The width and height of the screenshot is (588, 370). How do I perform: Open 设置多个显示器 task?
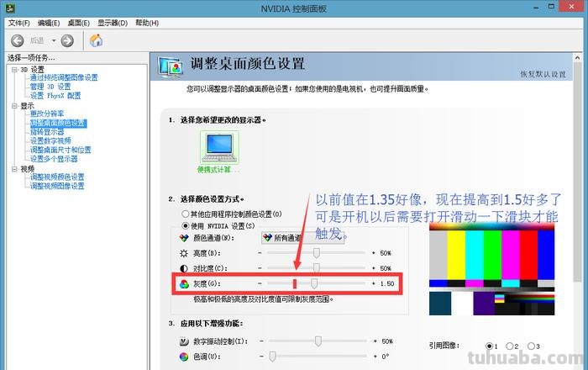pyautogui.click(x=54, y=159)
